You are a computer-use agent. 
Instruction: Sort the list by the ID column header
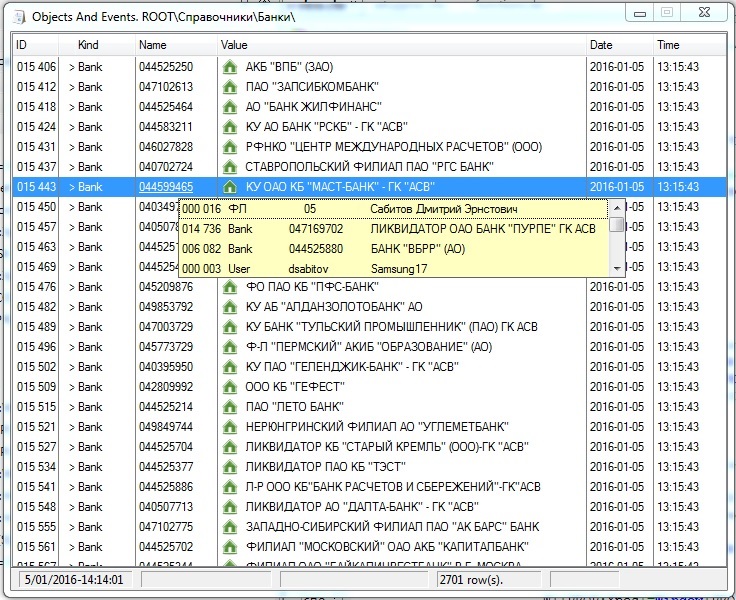tap(38, 45)
